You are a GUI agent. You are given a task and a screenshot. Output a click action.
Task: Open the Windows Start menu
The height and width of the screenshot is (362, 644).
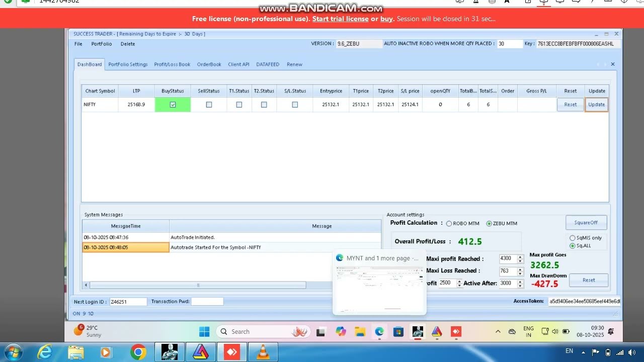tap(204, 332)
